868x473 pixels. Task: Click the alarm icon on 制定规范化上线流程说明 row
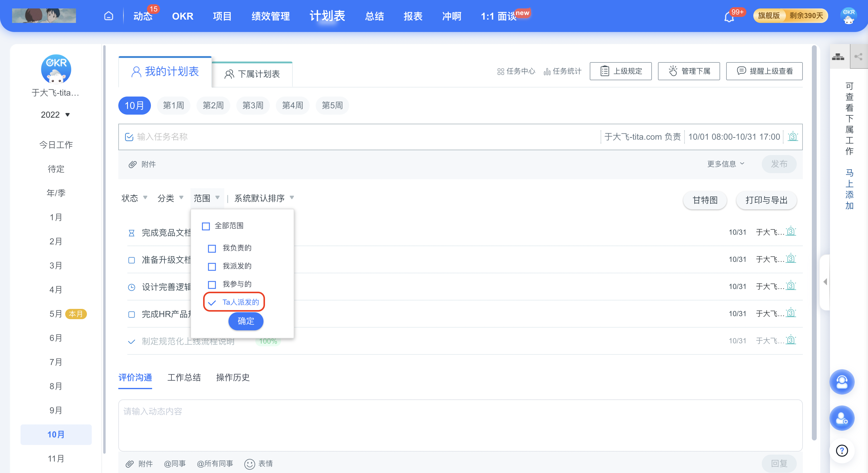point(791,340)
